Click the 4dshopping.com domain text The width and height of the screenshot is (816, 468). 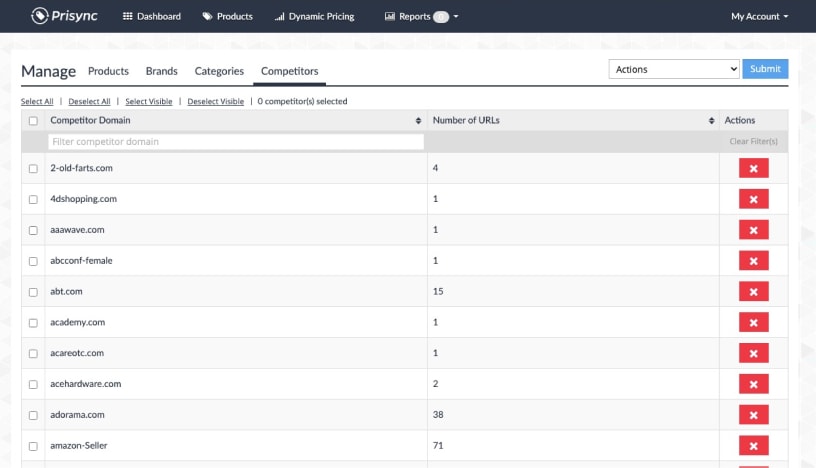click(83, 199)
